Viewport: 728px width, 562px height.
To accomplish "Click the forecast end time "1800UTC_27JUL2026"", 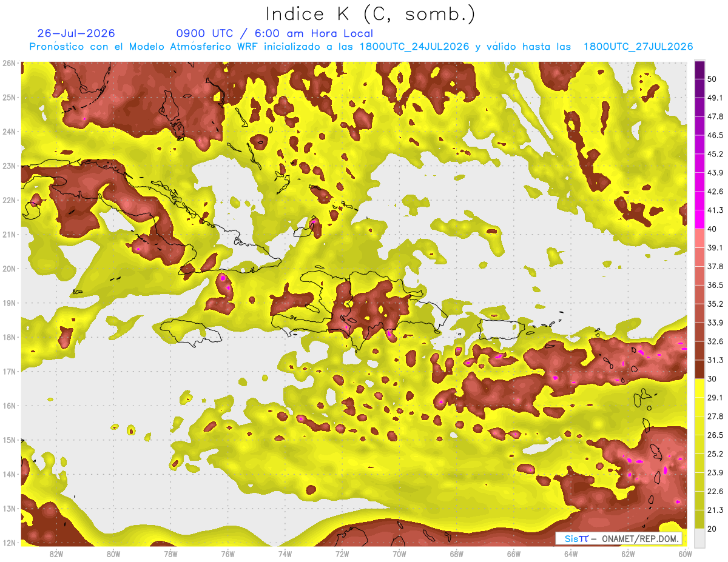I will [x=638, y=46].
